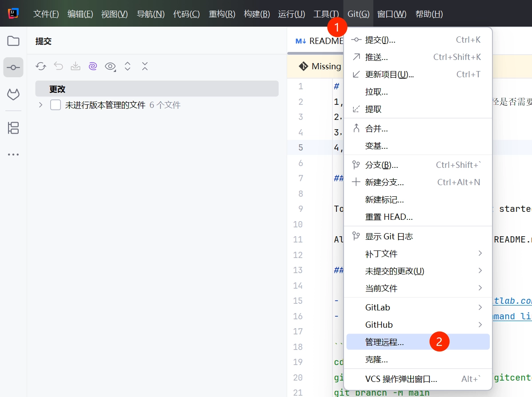Expand the GitHub submenu
The width and height of the screenshot is (532, 397).
(418, 325)
